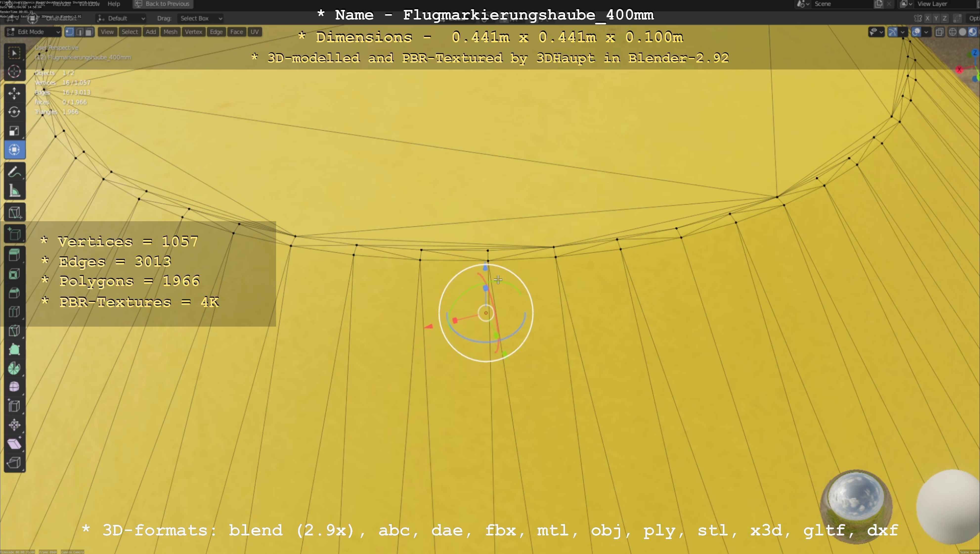Select the Scale tool
980x554 pixels.
click(14, 131)
